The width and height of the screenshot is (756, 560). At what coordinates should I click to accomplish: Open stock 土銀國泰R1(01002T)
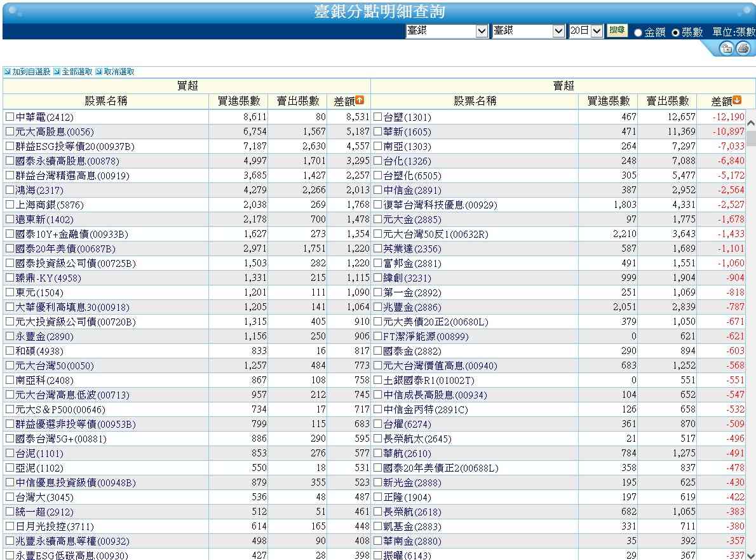coord(429,380)
